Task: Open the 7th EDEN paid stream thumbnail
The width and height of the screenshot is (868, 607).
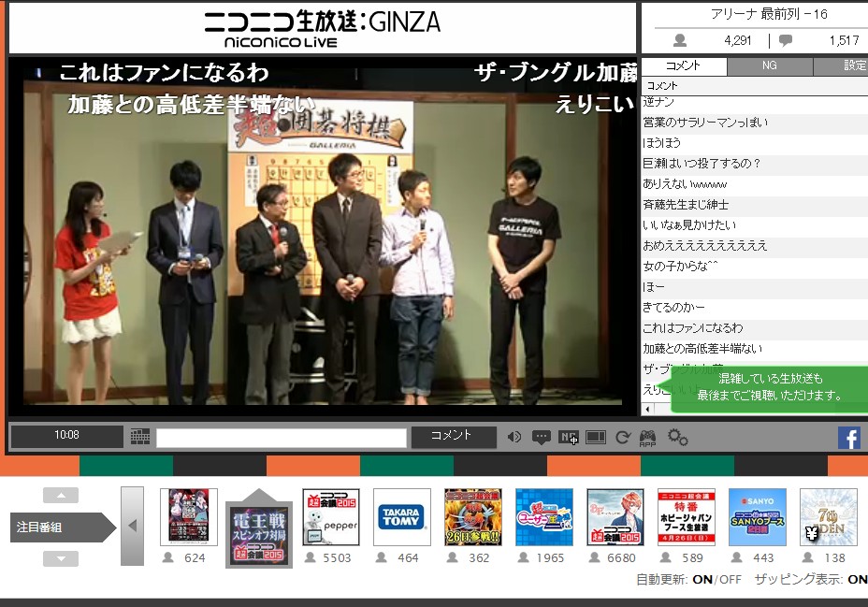Action: click(829, 517)
